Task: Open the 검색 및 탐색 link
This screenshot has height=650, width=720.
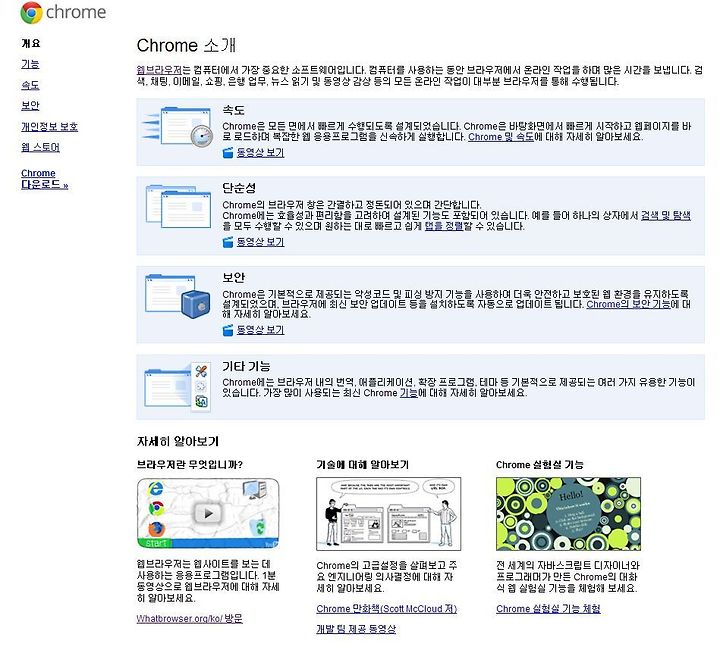Action: coord(666,215)
